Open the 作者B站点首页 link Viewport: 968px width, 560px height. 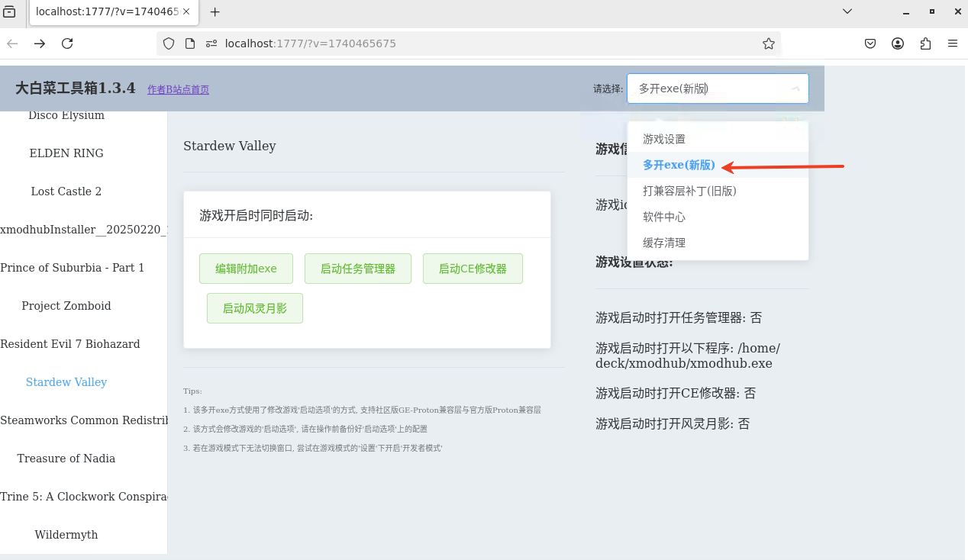pyautogui.click(x=178, y=89)
